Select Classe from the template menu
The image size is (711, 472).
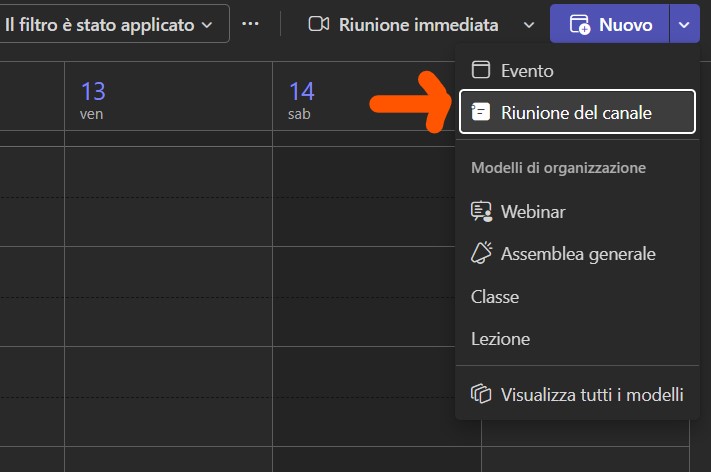pyautogui.click(x=495, y=297)
